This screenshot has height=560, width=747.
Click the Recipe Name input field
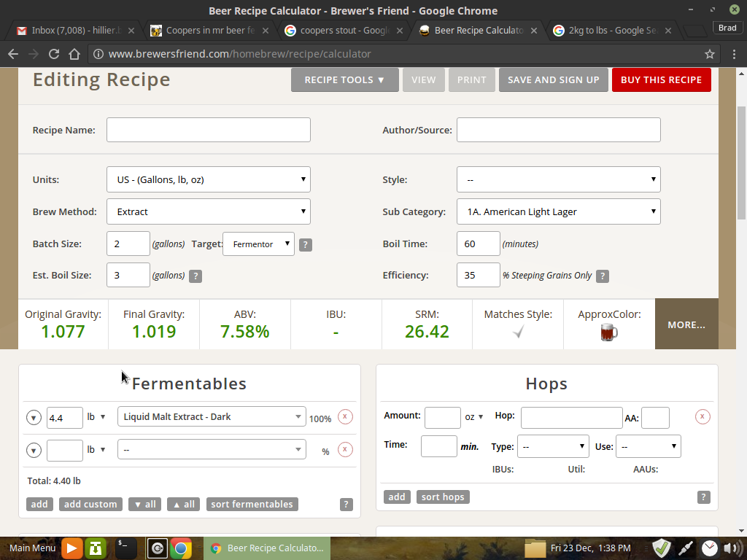pyautogui.click(x=209, y=130)
